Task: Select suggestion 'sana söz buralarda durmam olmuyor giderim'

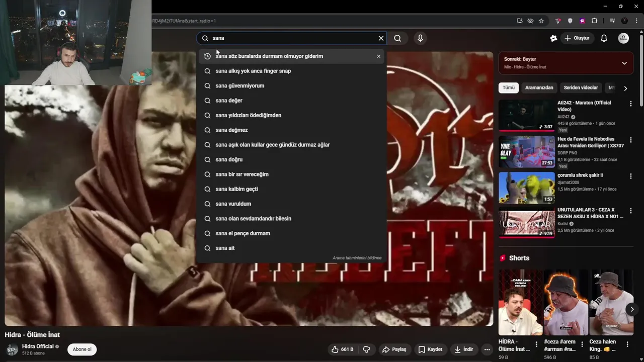Action: (291, 56)
